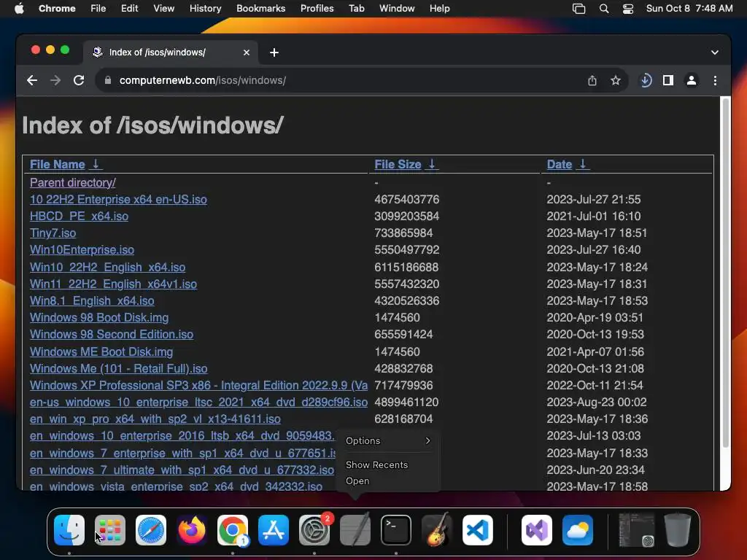Viewport: 747px width, 560px height.
Task: Click Windows ME Boot Disk.img link
Action: pos(101,352)
